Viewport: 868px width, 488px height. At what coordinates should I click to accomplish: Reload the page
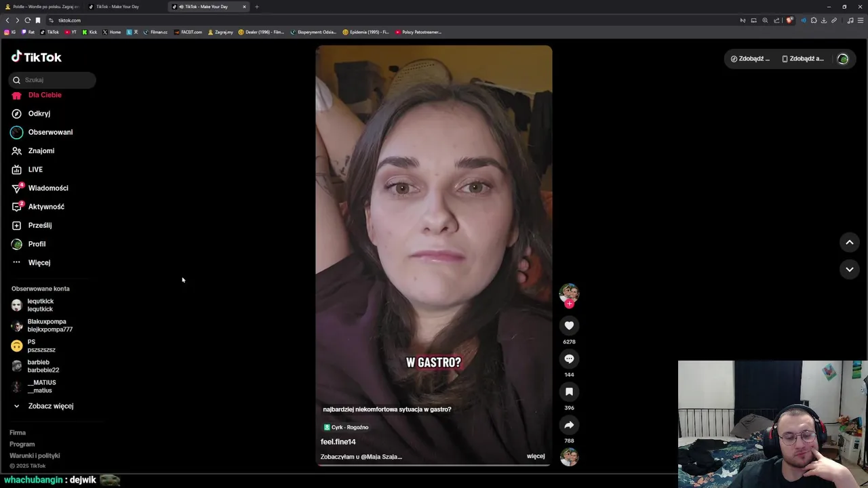(x=28, y=20)
